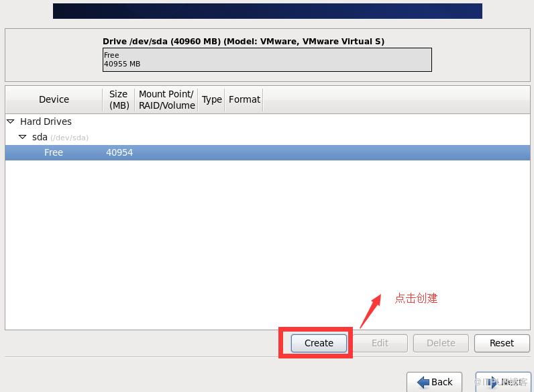Go back using the Back button
This screenshot has width=534, height=392.
pos(434,382)
